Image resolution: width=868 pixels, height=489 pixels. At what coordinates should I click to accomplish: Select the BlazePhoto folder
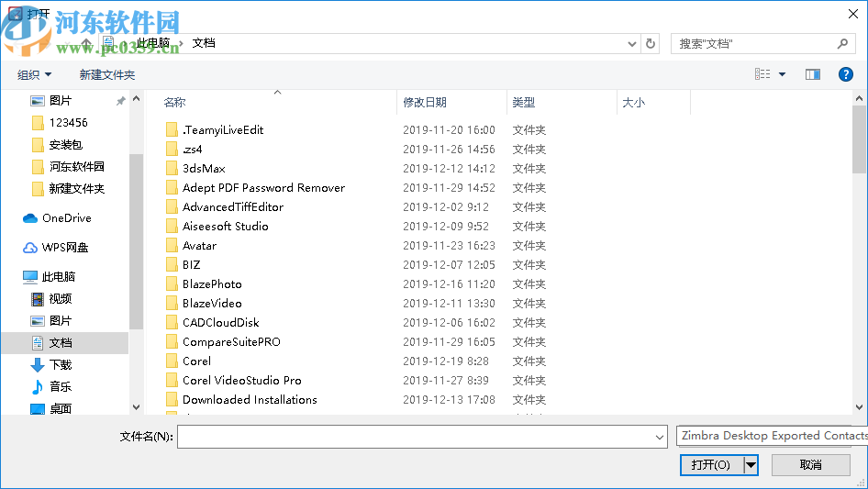click(205, 284)
